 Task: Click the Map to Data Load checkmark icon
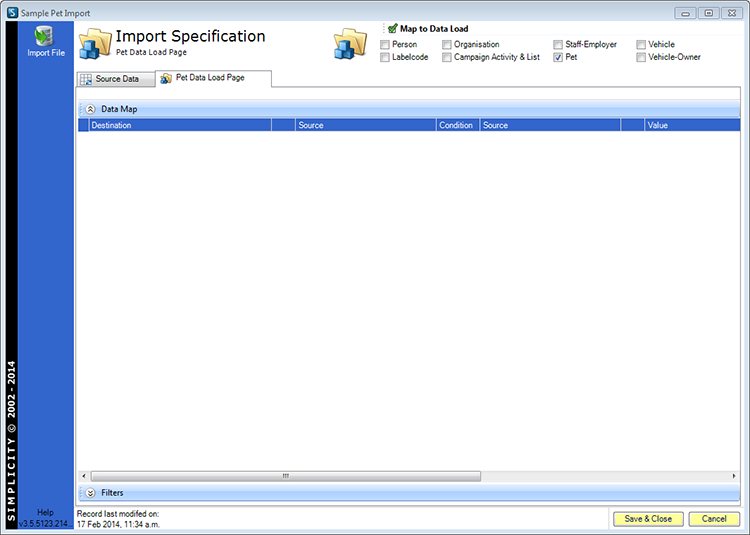[x=393, y=29]
